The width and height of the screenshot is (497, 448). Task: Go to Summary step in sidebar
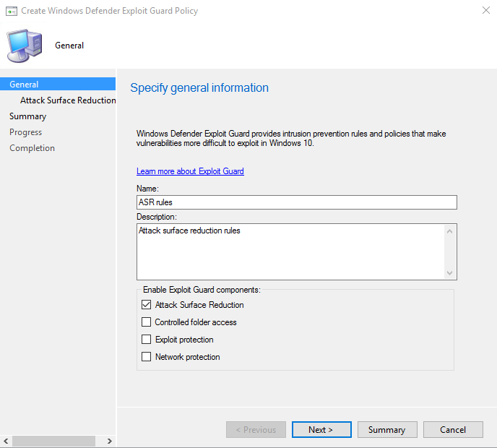tap(27, 116)
